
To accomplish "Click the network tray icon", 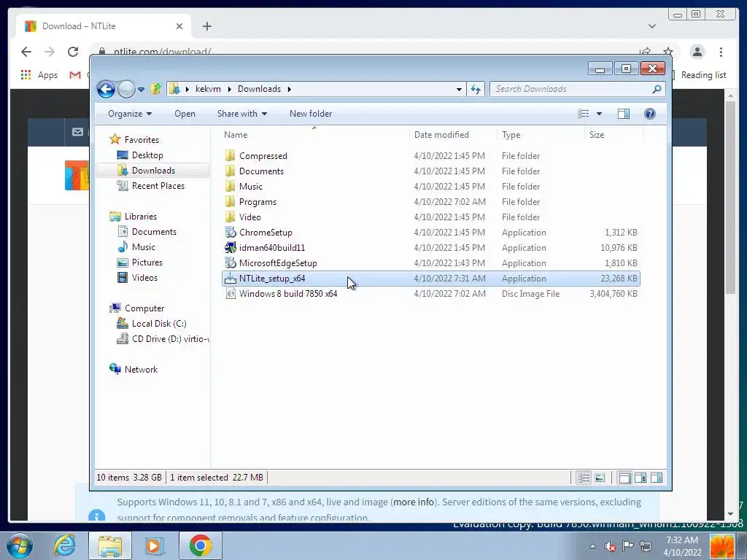I will 646,546.
